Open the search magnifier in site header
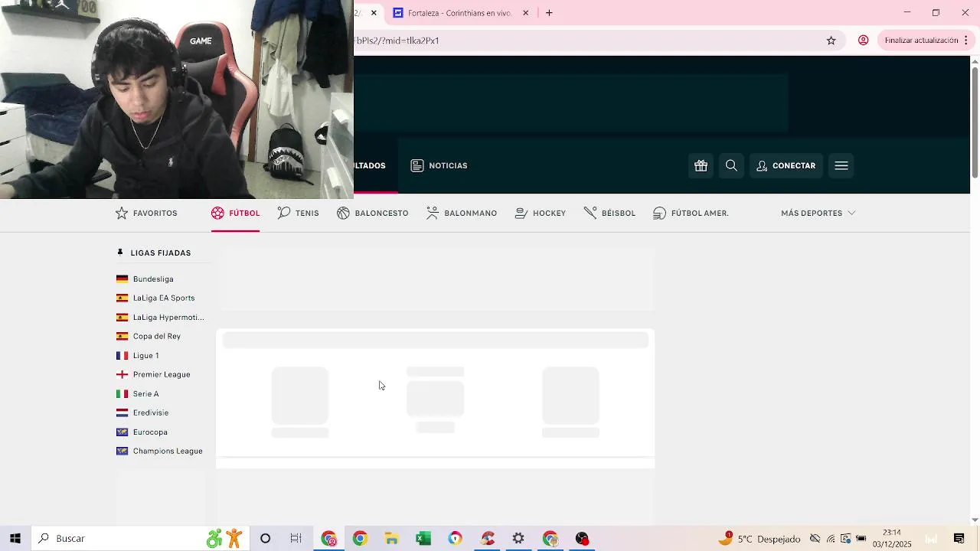 [731, 165]
